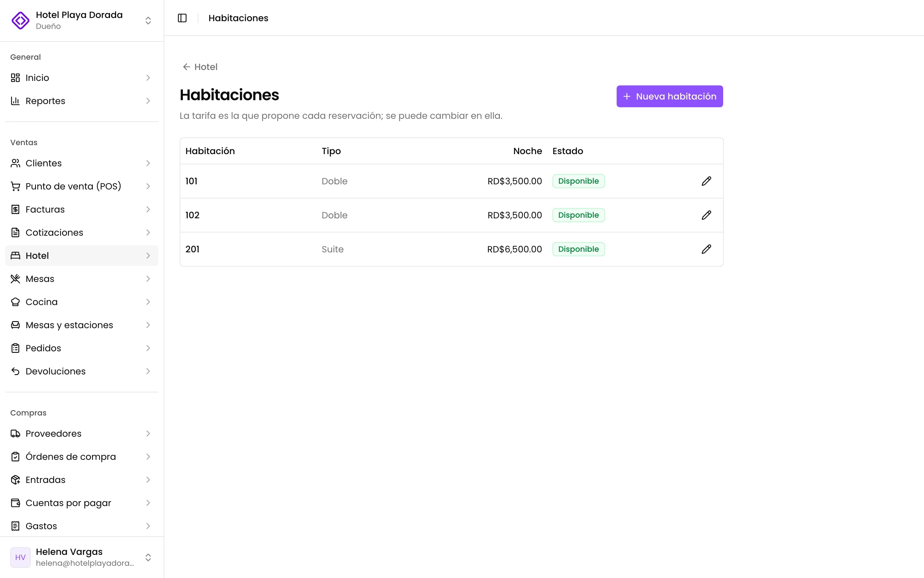
Task: Toggle the sidebar panel icon
Action: tap(182, 18)
